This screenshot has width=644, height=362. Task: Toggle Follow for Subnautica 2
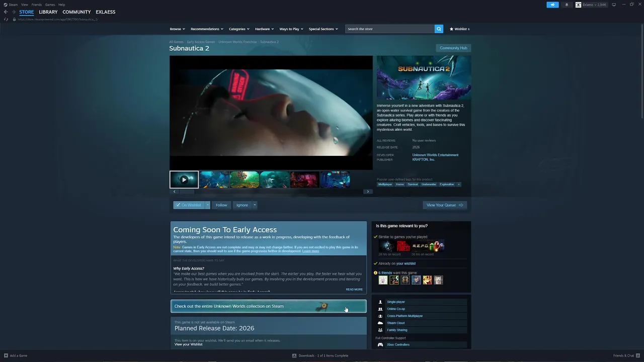[221, 205]
